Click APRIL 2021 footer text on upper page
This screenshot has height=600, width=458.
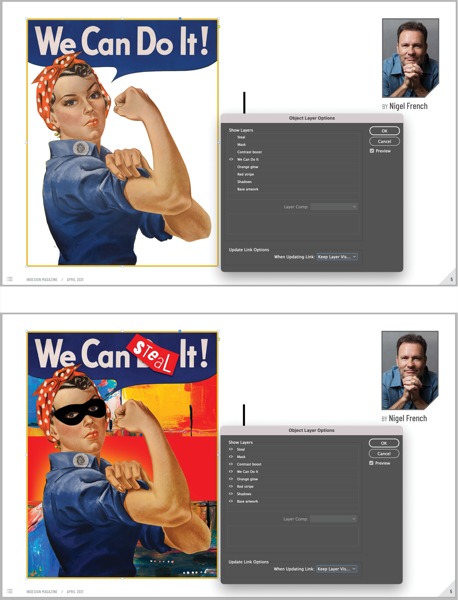coord(75,280)
